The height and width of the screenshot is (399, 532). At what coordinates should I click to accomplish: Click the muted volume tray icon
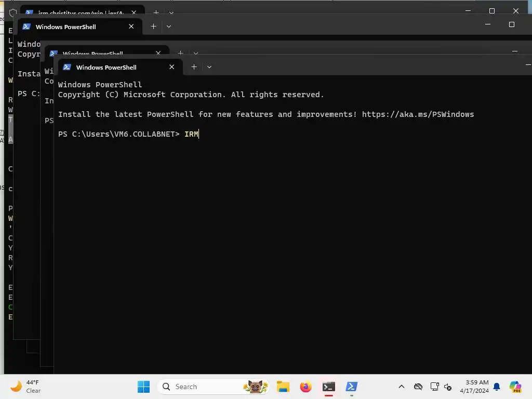(448, 387)
